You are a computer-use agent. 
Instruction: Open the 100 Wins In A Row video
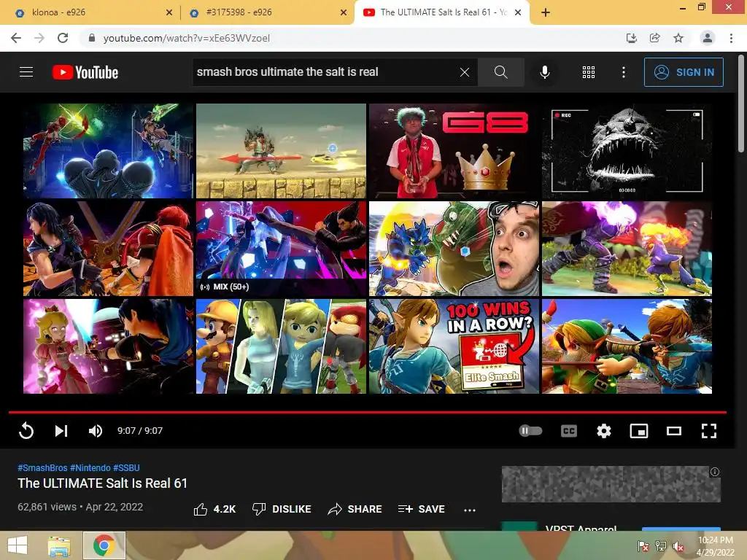[x=454, y=346]
